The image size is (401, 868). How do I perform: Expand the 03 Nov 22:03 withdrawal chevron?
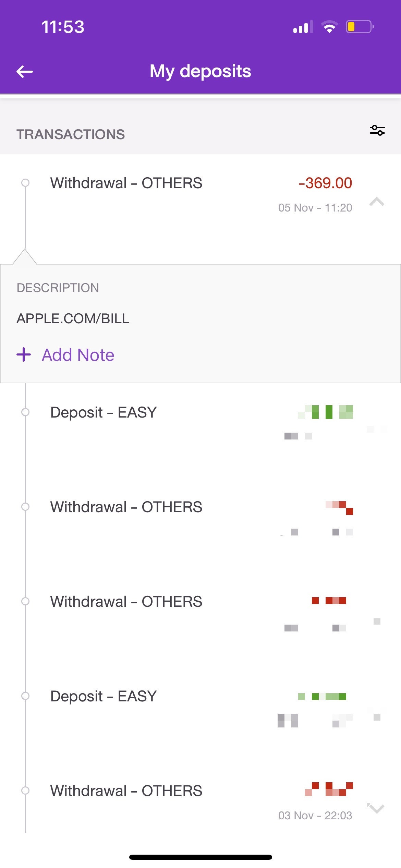tap(377, 809)
